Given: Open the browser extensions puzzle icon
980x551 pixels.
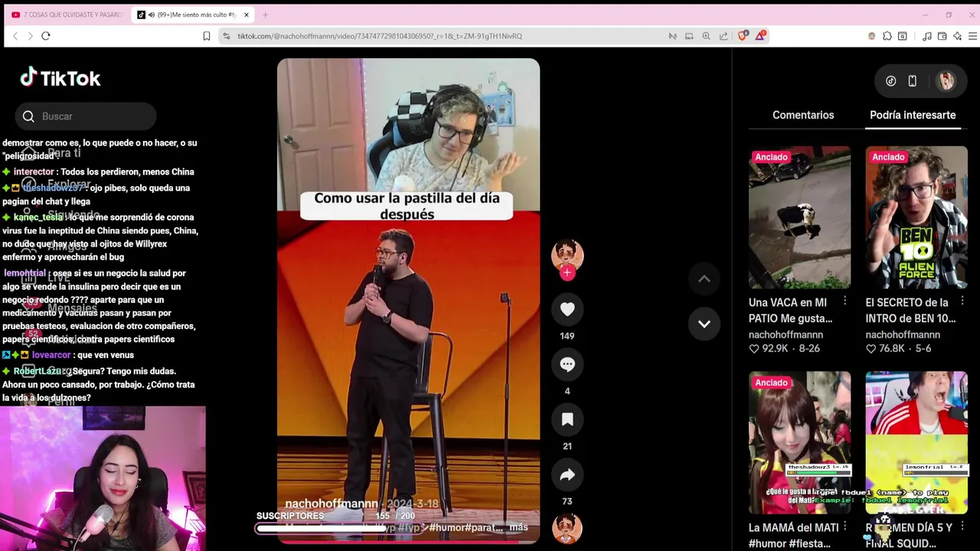Looking at the screenshot, I should point(887,36).
